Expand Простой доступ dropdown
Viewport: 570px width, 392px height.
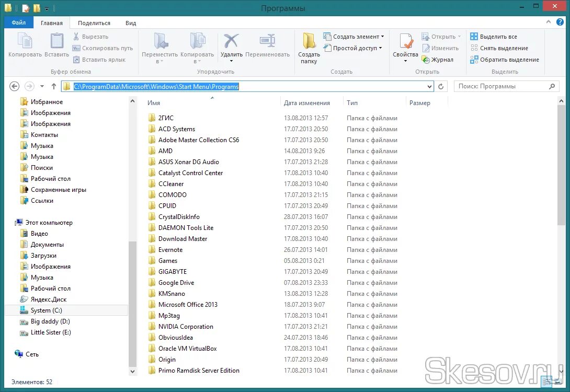[352, 48]
